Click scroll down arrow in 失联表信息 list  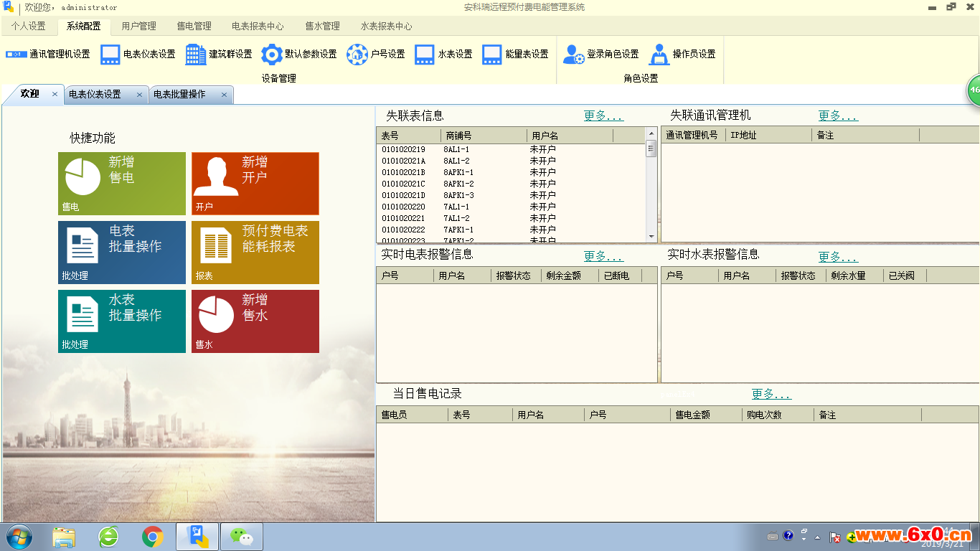[x=651, y=236]
